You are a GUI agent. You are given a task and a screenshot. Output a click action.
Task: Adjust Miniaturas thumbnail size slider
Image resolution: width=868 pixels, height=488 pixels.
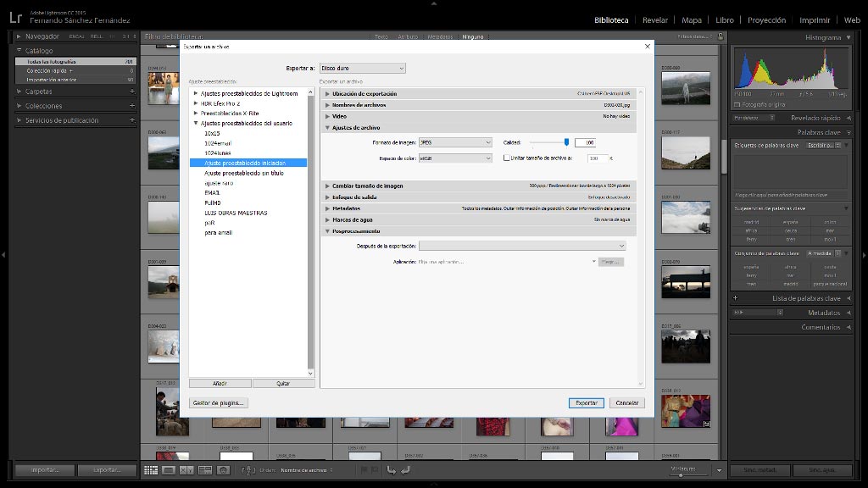click(x=681, y=474)
